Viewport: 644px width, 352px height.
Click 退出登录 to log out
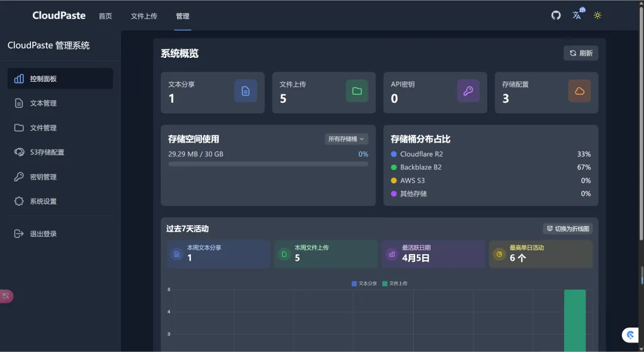[43, 234]
